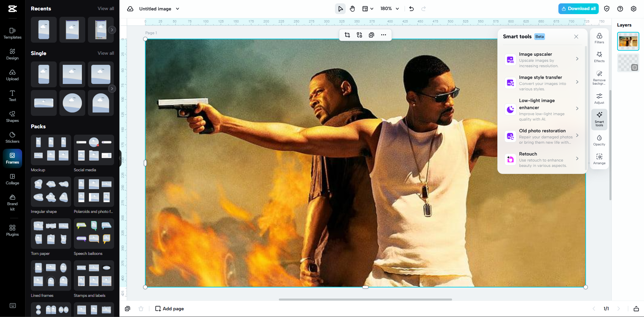This screenshot has width=644, height=317.
Task: Close the Smart tools panel
Action: coord(576,37)
